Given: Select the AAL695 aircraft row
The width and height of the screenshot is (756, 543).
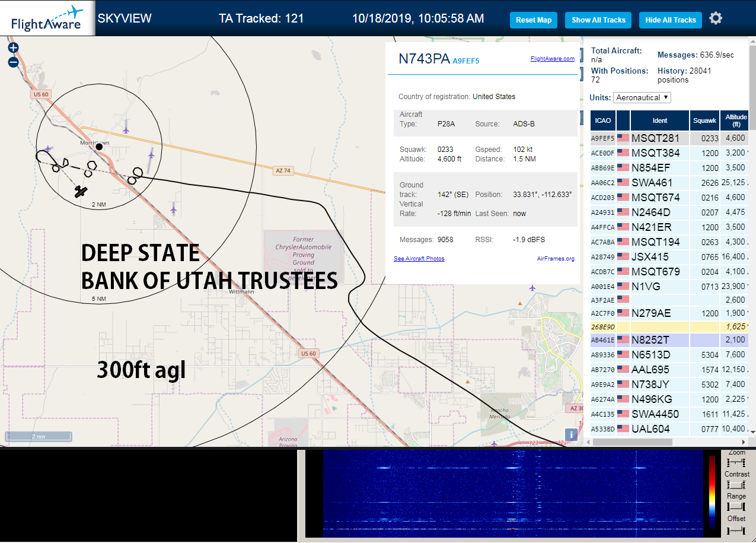Looking at the screenshot, I should point(669,369).
